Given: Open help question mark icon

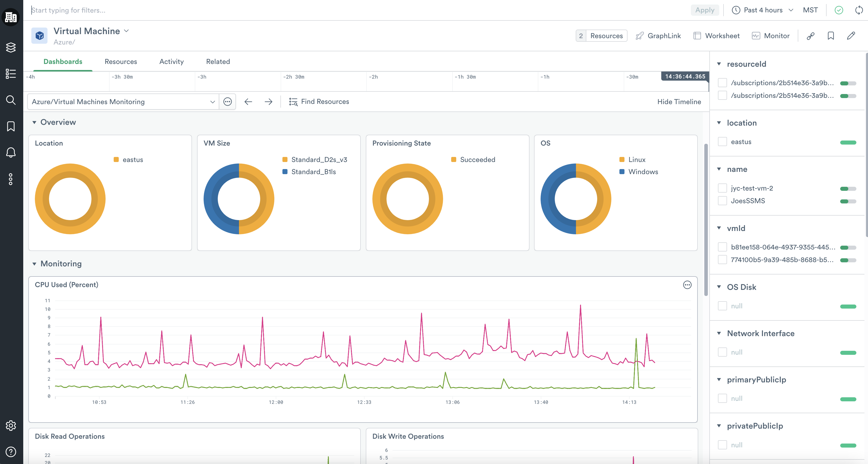Looking at the screenshot, I should (11, 452).
